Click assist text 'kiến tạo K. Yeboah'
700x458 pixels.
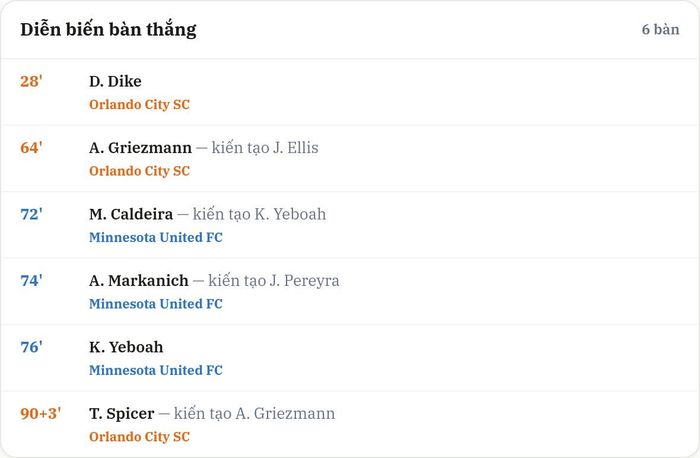click(259, 214)
